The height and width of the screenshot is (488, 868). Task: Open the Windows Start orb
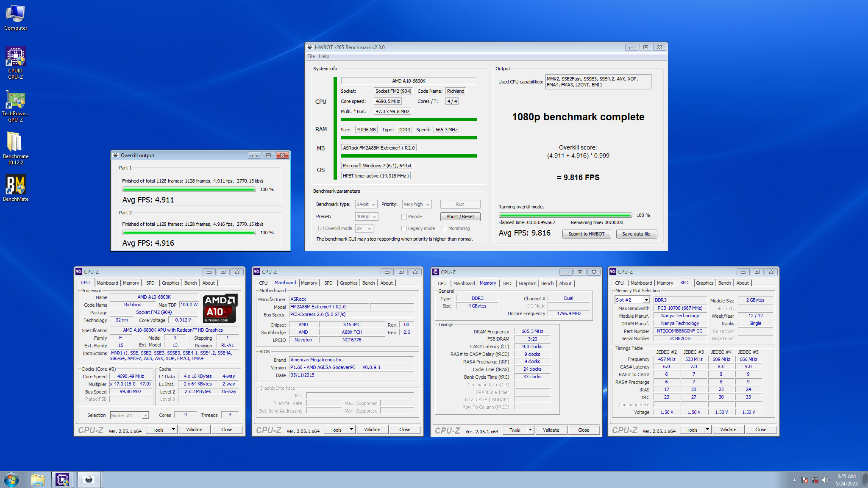(x=11, y=480)
